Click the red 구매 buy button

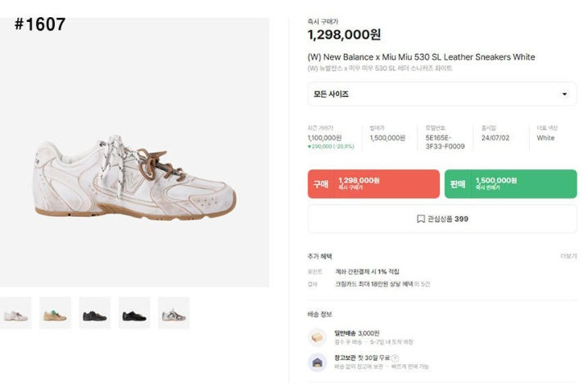(373, 184)
